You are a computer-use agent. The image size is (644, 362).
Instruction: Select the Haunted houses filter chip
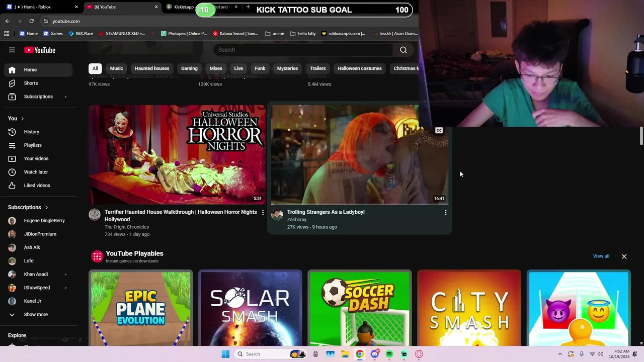(152, 68)
